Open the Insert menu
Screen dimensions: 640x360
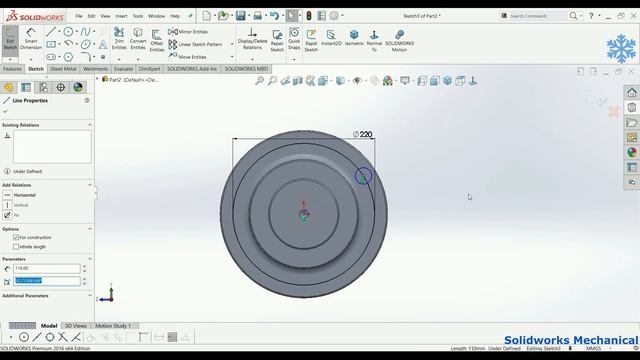tap(121, 16)
